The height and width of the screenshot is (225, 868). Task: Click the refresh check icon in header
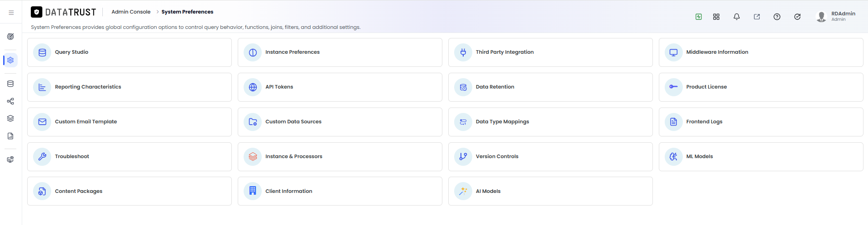click(x=797, y=17)
